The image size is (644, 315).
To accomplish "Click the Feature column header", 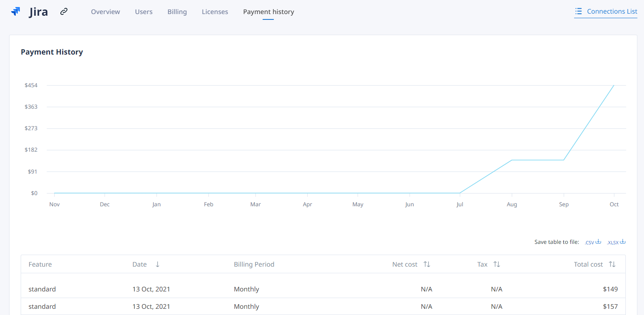I will tap(40, 264).
